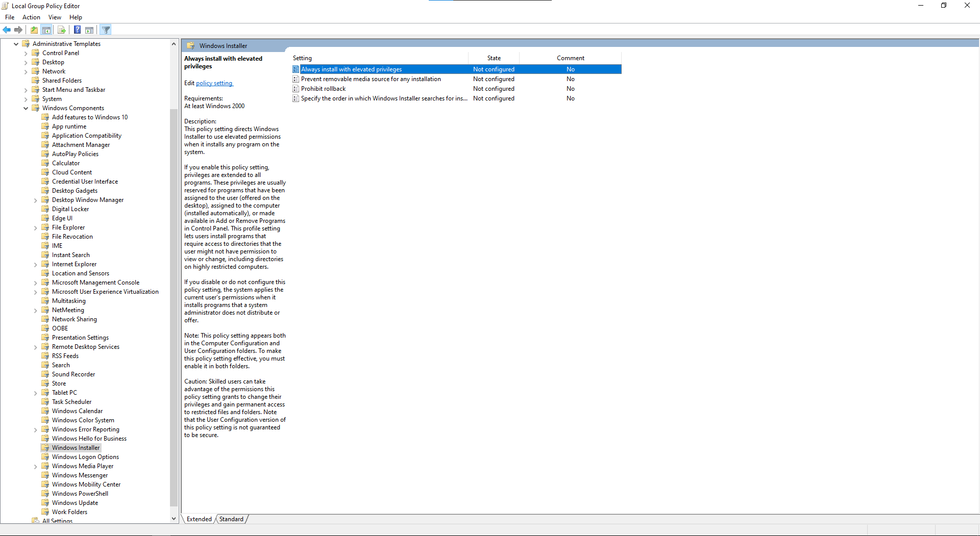
Task: Click the tree pane vertical scrollbar thumb
Action: pos(174,308)
